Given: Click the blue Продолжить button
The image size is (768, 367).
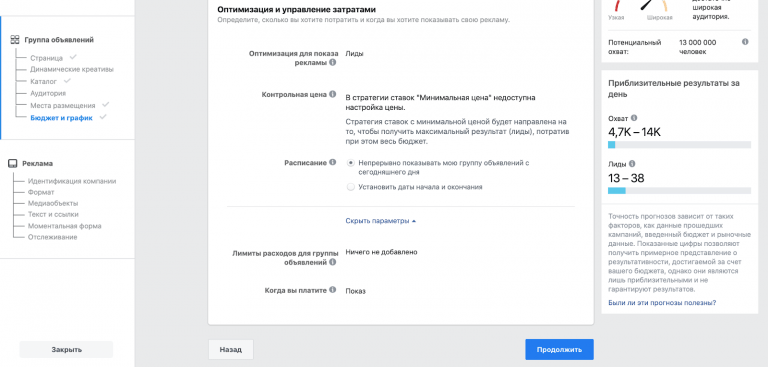Looking at the screenshot, I should [559, 349].
